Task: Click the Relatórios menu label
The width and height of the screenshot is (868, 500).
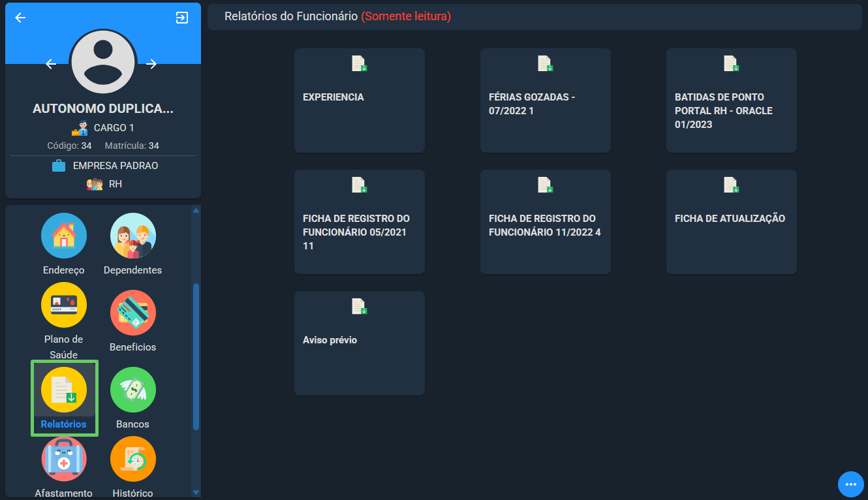Action: [63, 424]
